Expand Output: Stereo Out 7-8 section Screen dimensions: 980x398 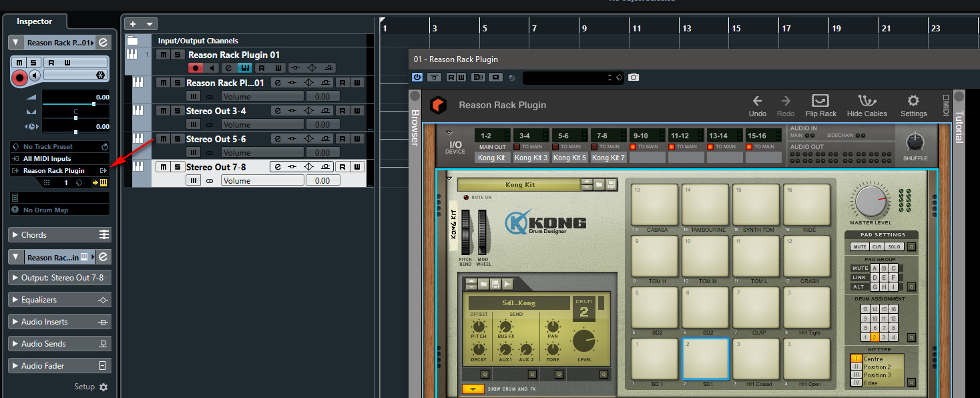[x=59, y=278]
